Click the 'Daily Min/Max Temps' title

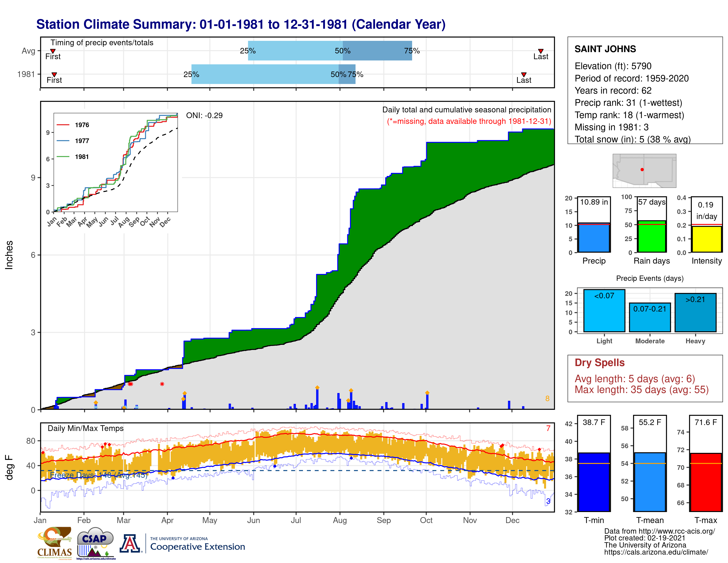(x=85, y=428)
